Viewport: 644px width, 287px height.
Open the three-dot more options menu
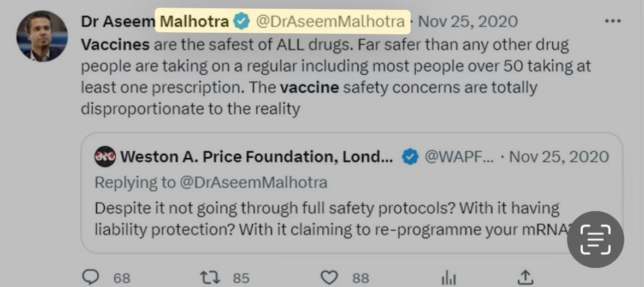coord(613,21)
